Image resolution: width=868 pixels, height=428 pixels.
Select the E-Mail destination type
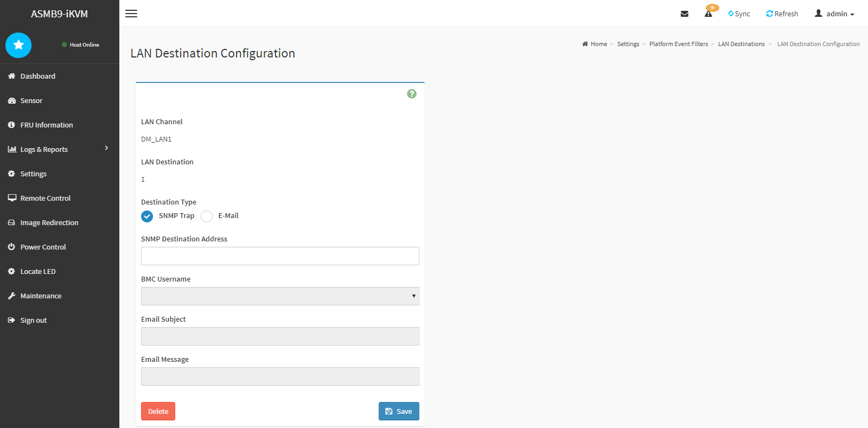(207, 216)
